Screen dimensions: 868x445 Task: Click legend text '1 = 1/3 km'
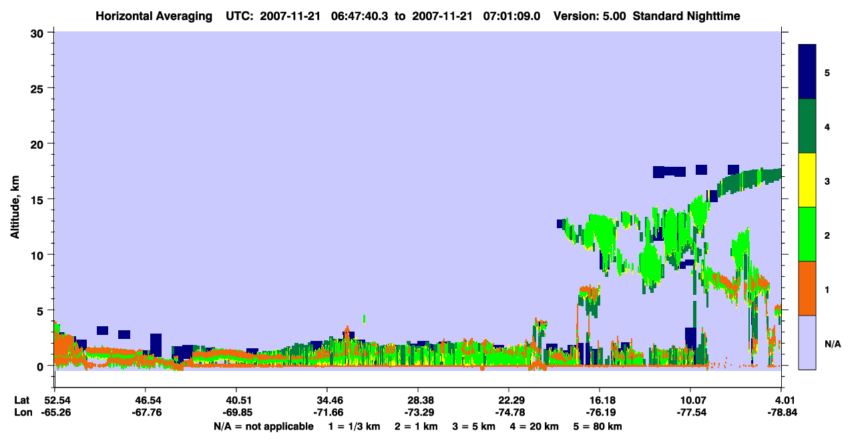pyautogui.click(x=353, y=426)
